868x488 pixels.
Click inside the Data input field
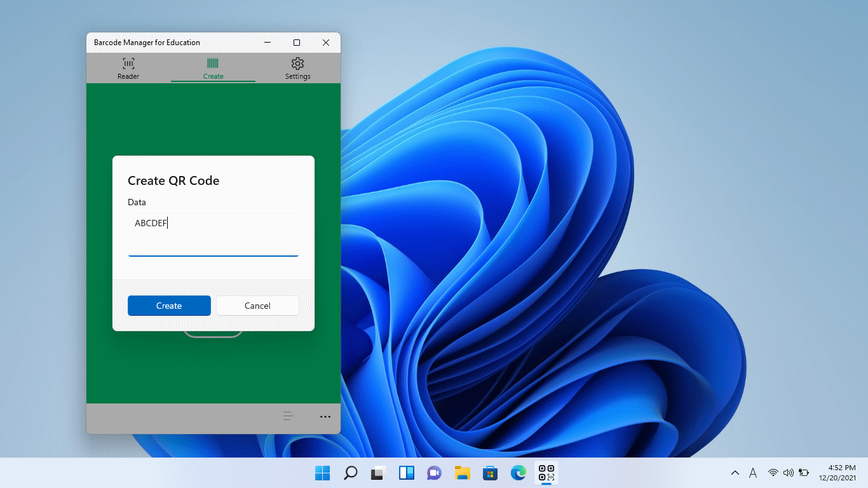(213, 234)
